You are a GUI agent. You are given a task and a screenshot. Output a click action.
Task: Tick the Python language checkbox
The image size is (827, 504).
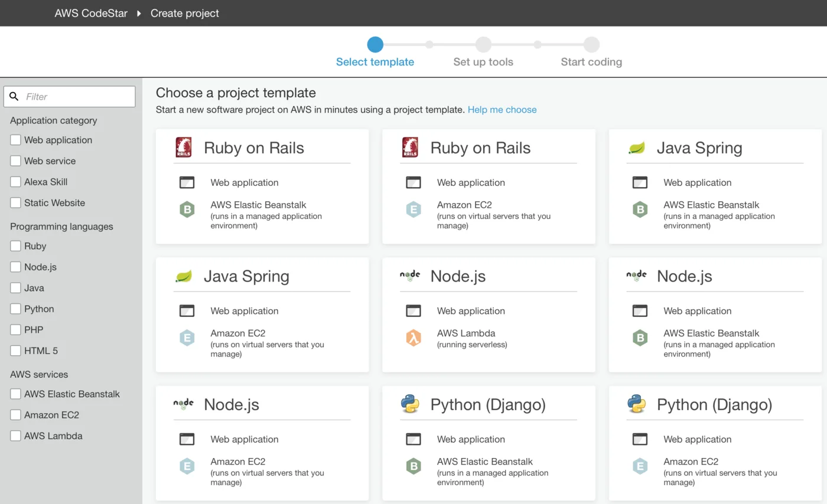click(x=15, y=309)
